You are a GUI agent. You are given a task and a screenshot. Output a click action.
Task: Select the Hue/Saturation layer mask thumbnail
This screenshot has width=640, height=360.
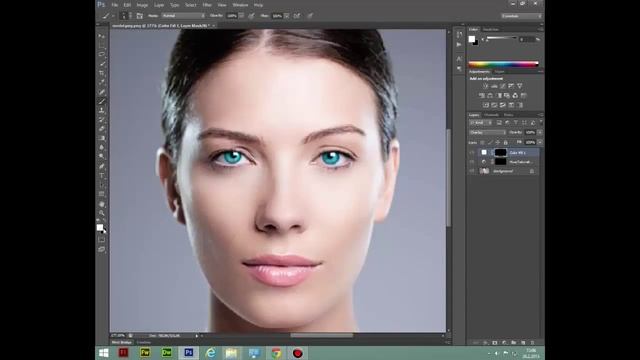coord(500,162)
